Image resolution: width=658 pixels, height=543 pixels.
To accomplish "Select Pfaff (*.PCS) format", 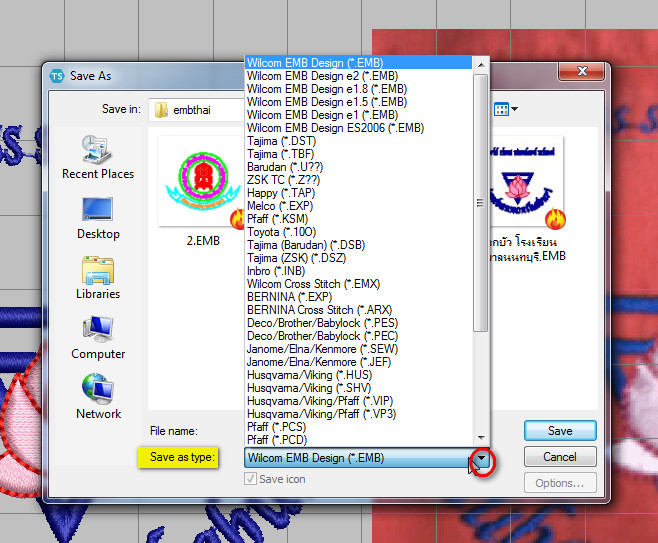I will (x=359, y=427).
